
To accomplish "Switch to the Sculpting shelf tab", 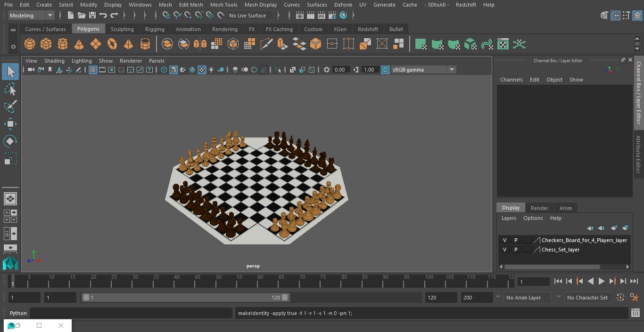I will pos(122,29).
